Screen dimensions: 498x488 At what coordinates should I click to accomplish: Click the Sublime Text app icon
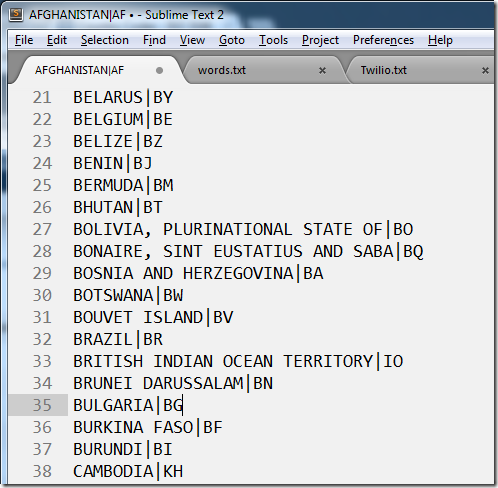(16, 15)
